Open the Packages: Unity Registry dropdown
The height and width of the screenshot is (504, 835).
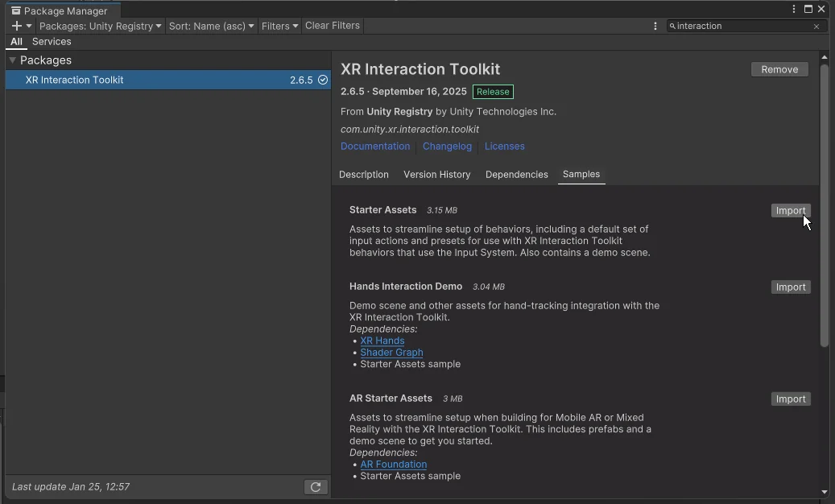click(x=100, y=26)
